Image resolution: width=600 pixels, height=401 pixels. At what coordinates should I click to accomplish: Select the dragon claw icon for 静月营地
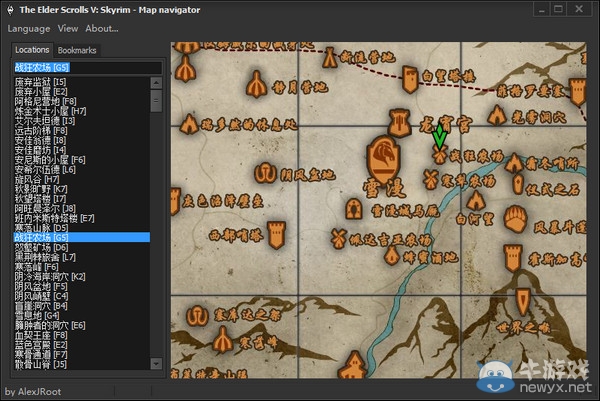[256, 84]
